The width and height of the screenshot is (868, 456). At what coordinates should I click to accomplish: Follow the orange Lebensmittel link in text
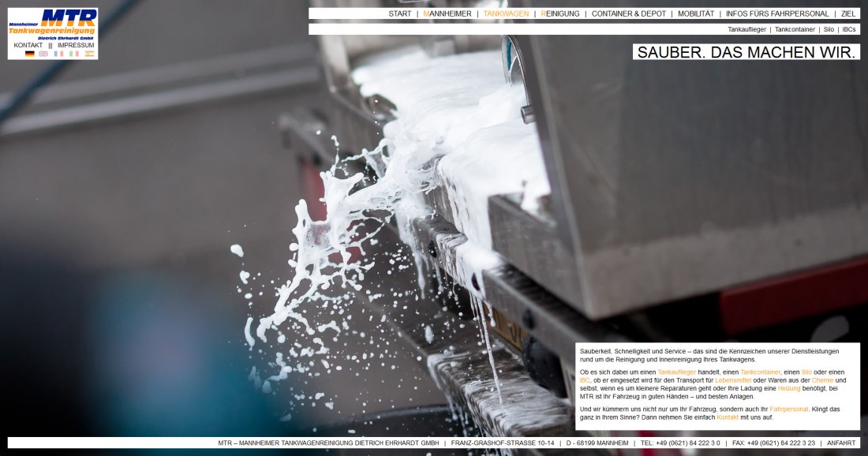click(733, 380)
